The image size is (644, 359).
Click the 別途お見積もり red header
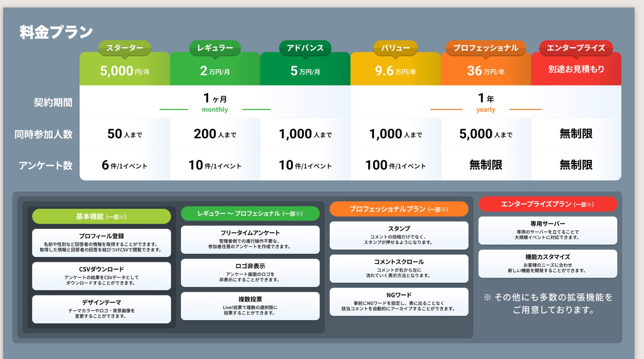[x=576, y=69]
